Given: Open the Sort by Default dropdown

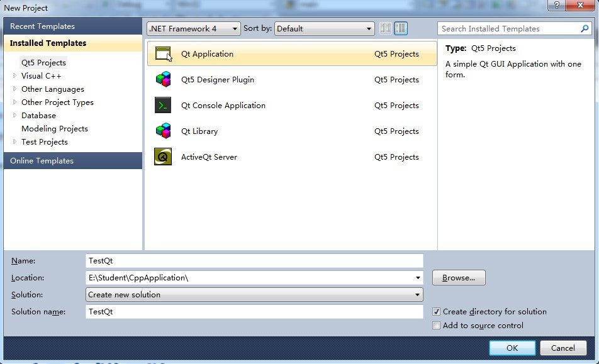Looking at the screenshot, I should click(324, 29).
